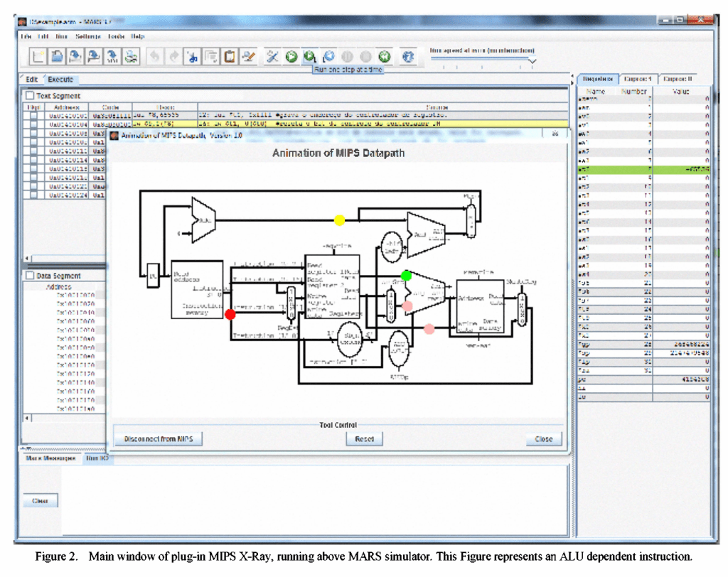Click the Open file toolbar icon
Screen dimensions: 728x577
[x=57, y=57]
